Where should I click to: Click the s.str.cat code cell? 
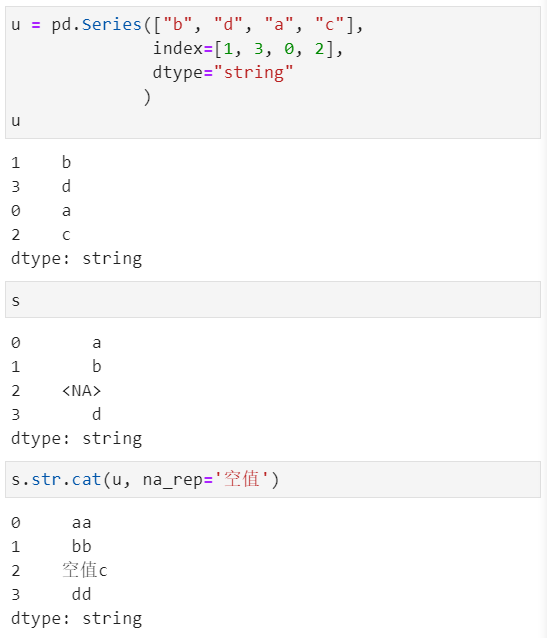tap(273, 479)
